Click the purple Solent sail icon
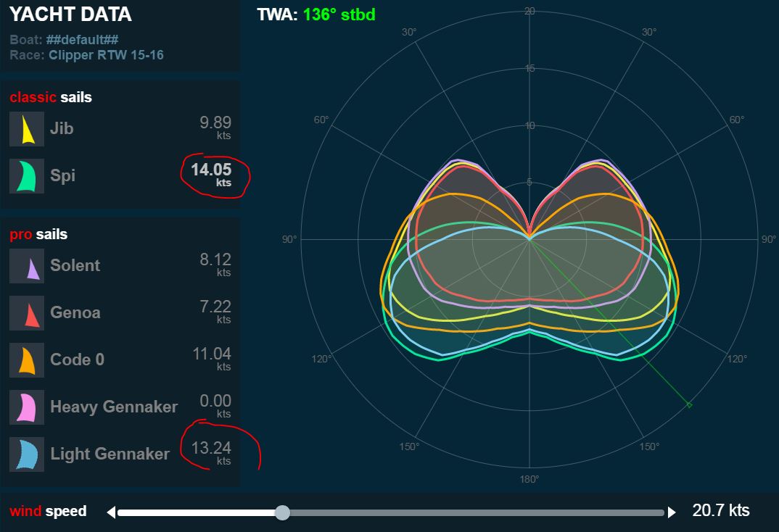 coord(27,266)
